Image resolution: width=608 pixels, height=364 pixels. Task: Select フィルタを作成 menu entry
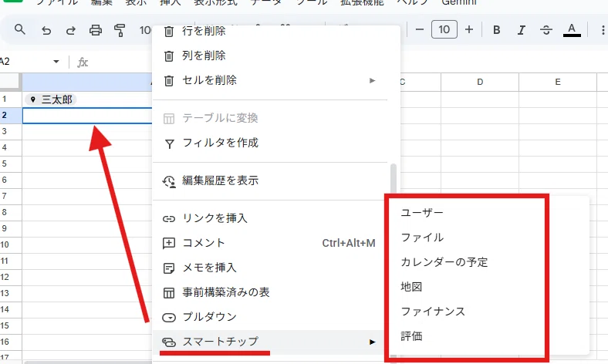270,143
